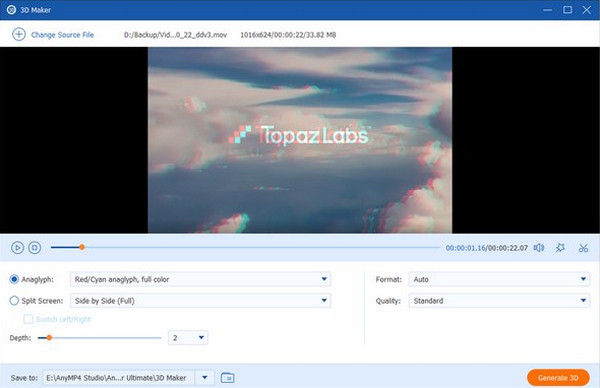Stop the video playback
Image resolution: width=600 pixels, height=388 pixels.
[34, 248]
